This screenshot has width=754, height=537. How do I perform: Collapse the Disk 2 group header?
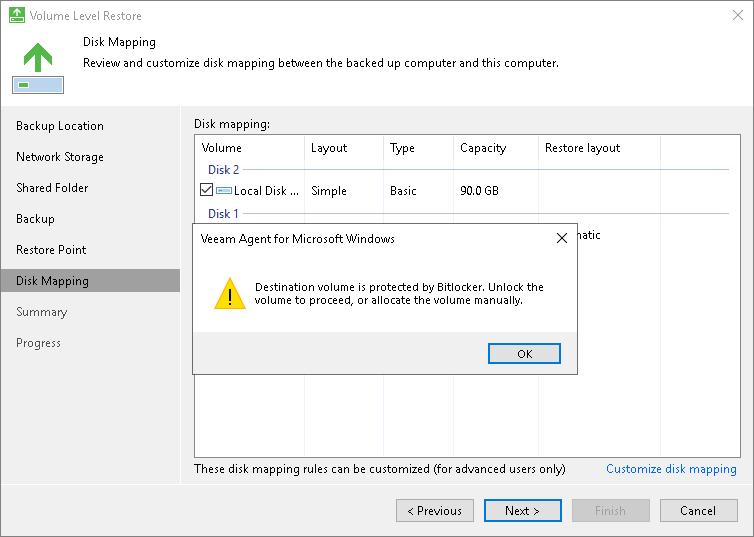[x=223, y=170]
